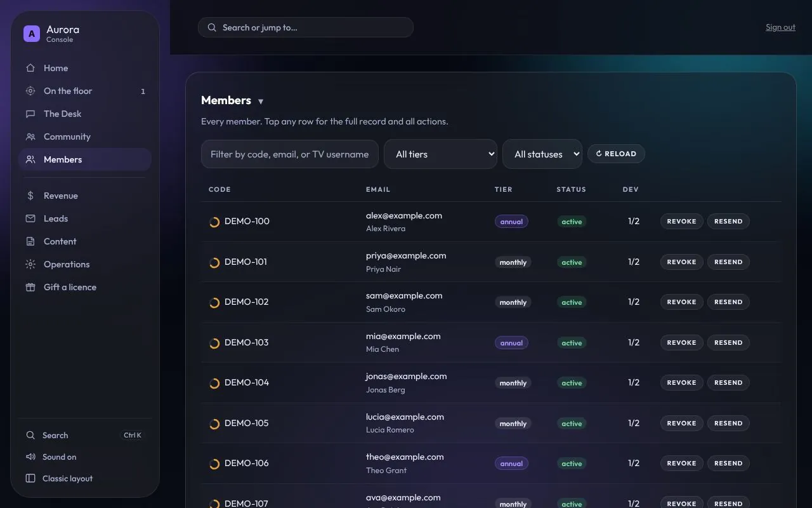Revoke licence DEMO-100
Image resolution: width=812 pixels, height=508 pixels.
(x=682, y=222)
